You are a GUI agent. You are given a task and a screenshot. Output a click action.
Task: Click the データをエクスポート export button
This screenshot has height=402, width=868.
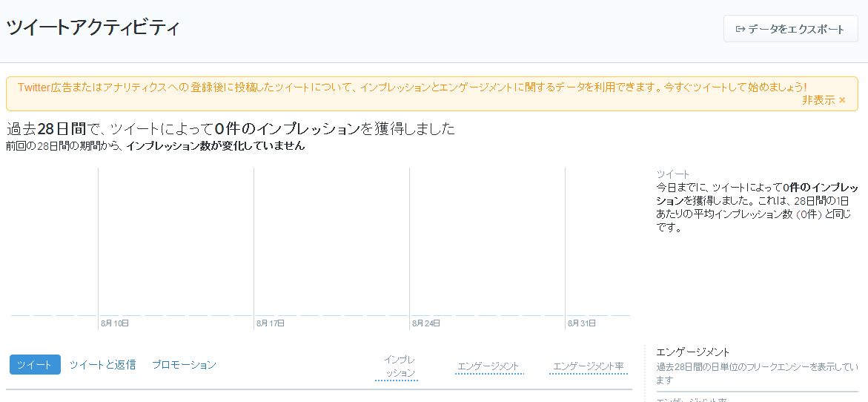(x=790, y=29)
